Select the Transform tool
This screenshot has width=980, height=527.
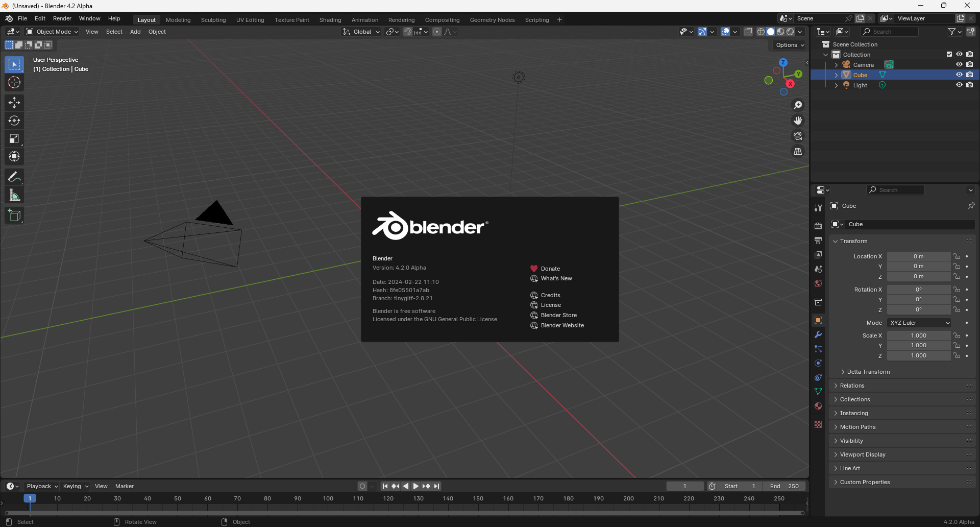click(14, 156)
